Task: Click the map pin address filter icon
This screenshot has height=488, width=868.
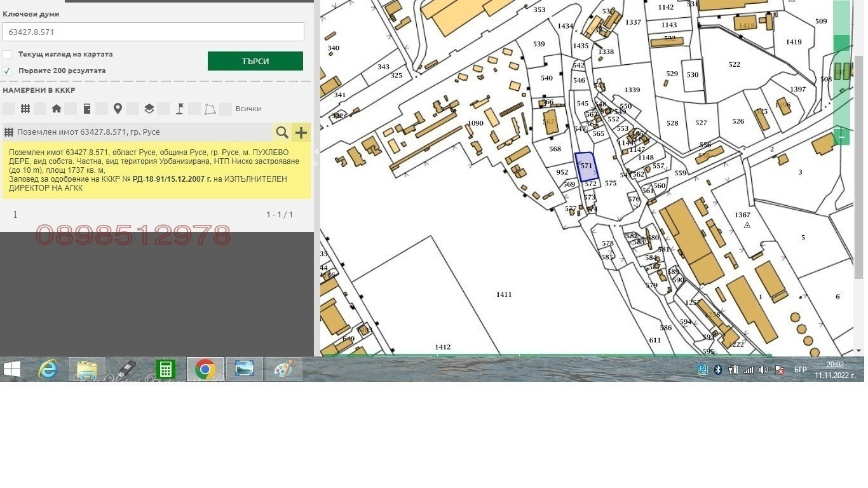Action: [118, 109]
